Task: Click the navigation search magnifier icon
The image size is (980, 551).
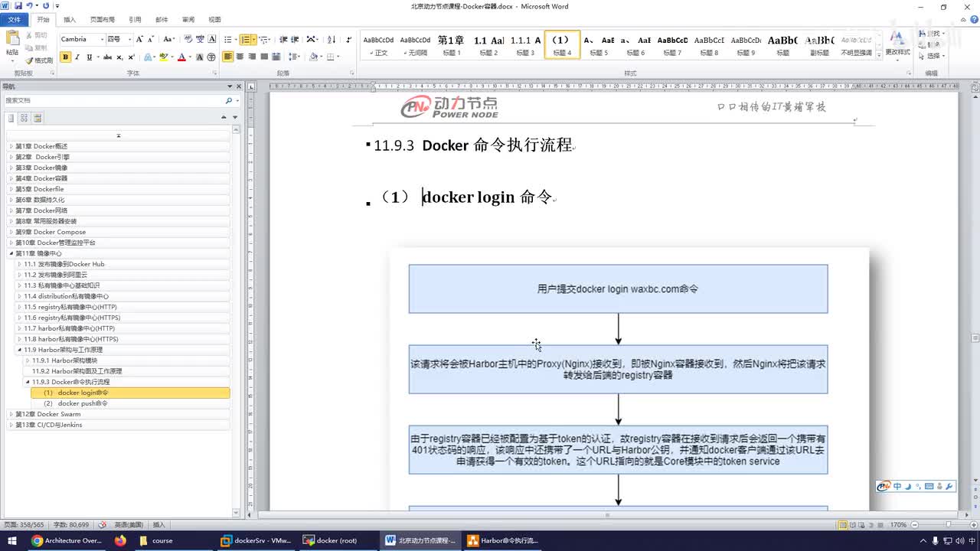Action: pyautogui.click(x=228, y=100)
